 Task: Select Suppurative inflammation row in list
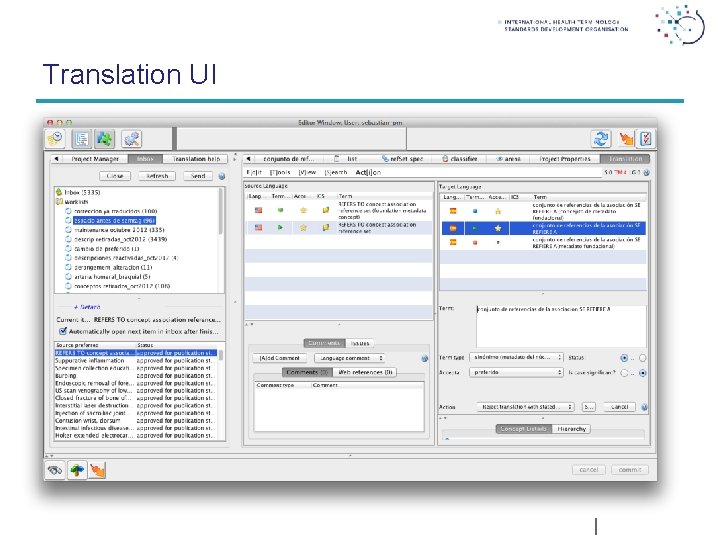click(135, 361)
